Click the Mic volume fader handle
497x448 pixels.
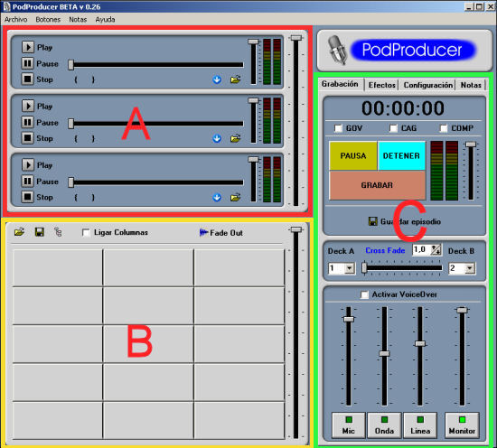tap(348, 319)
